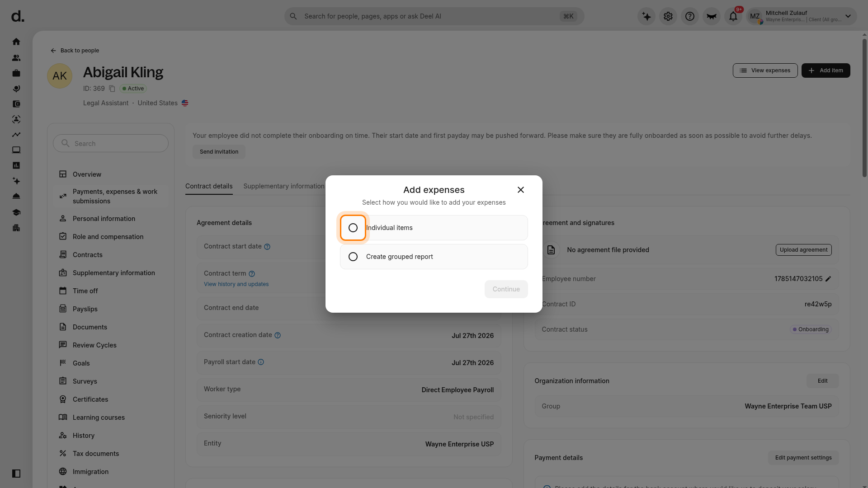Click the Onboarding contract status badge
The width and height of the screenshot is (868, 488).
(x=811, y=329)
